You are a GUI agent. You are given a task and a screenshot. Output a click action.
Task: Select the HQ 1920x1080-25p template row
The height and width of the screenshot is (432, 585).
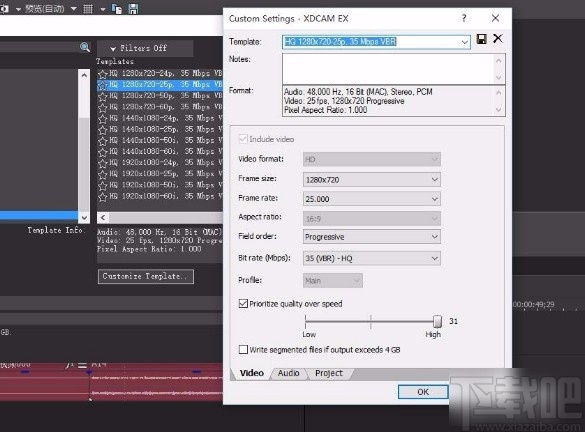pyautogui.click(x=160, y=174)
